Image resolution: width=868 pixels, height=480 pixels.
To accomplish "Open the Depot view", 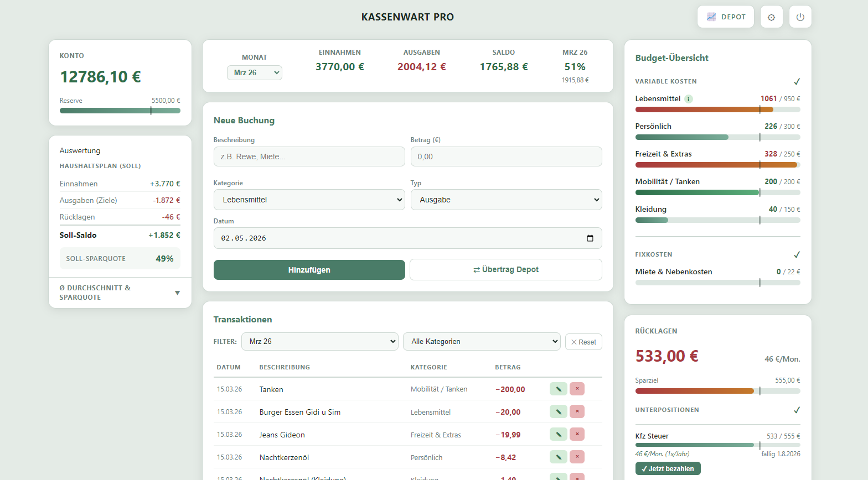I will 725,17.
